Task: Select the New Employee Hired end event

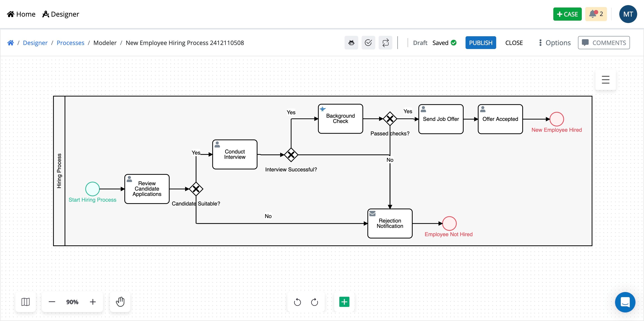Action: point(557,119)
